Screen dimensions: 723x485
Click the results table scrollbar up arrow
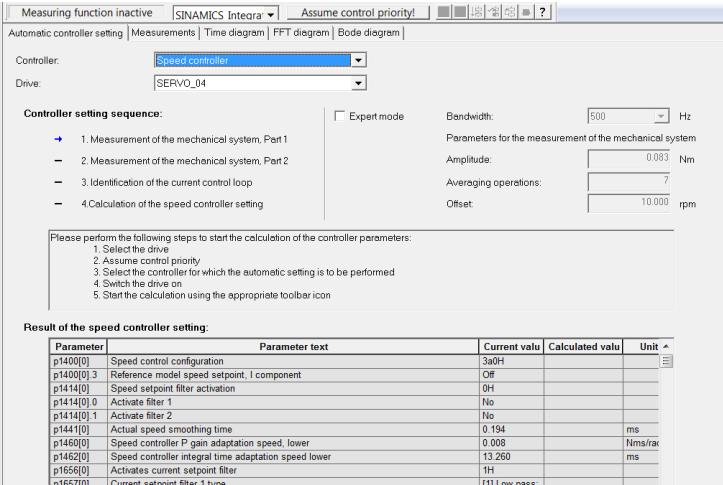click(x=666, y=346)
